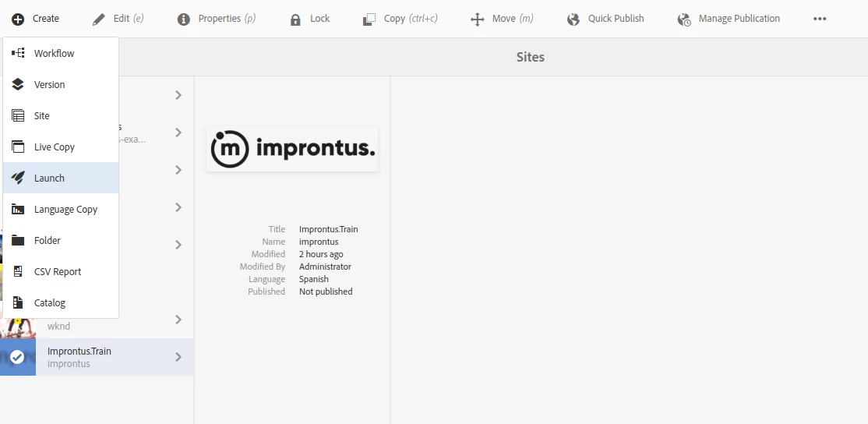Viewport: 868px width, 424px height.
Task: Click the CSV Report icon
Action: click(18, 271)
